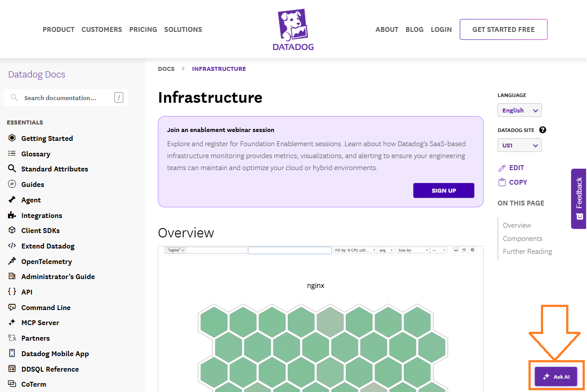Click the pencil icon next to Edit
This screenshot has height=392, width=587.
[502, 168]
